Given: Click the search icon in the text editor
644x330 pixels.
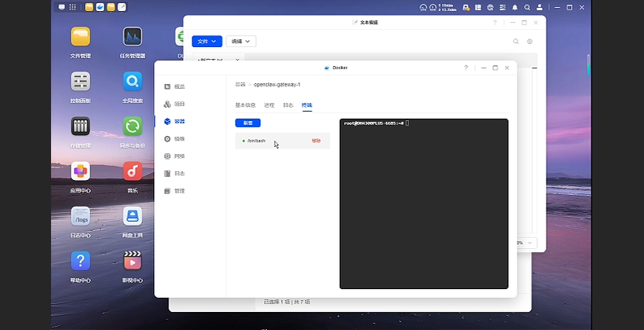Looking at the screenshot, I should (x=516, y=41).
